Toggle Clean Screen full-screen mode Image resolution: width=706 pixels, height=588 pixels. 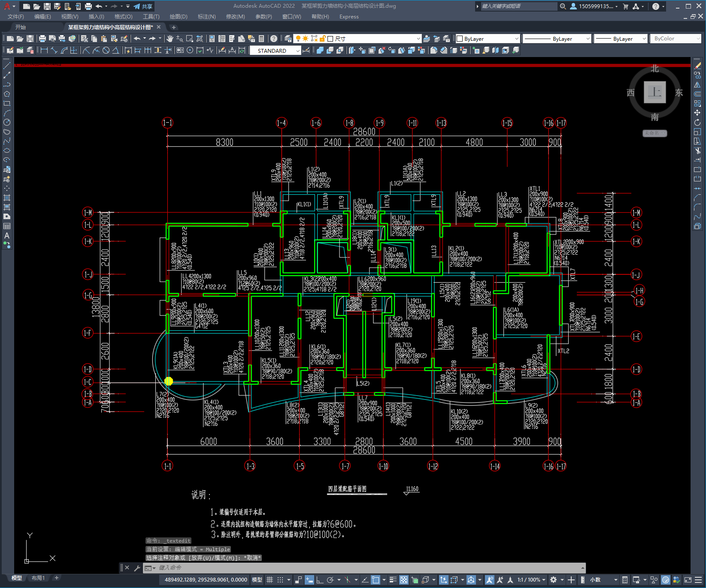pos(688,580)
